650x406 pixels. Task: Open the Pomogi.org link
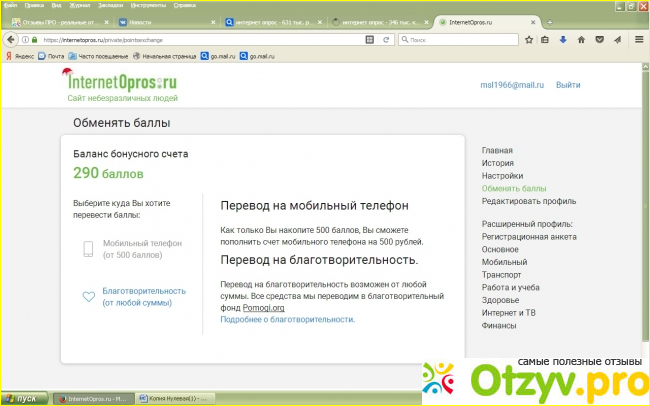pos(263,307)
